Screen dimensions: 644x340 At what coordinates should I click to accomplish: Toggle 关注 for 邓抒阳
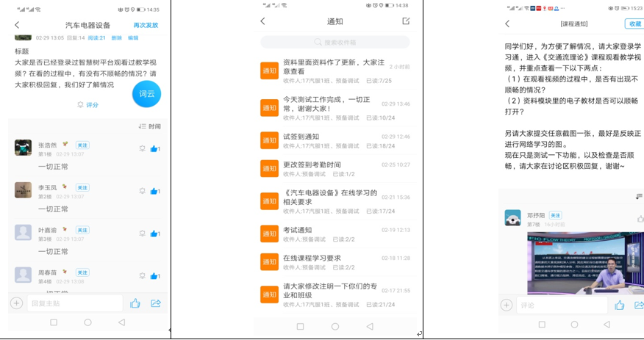(x=556, y=215)
